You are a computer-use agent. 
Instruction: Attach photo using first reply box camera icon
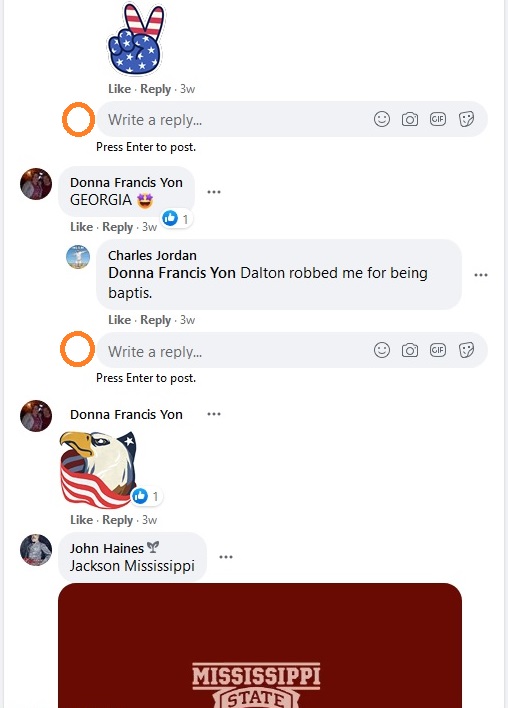point(410,119)
